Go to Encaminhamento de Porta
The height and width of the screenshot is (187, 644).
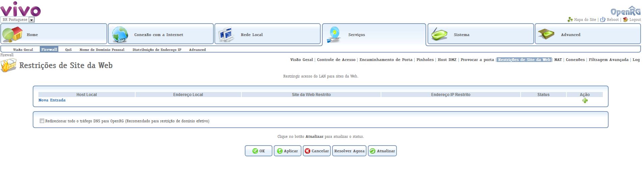[386, 60]
